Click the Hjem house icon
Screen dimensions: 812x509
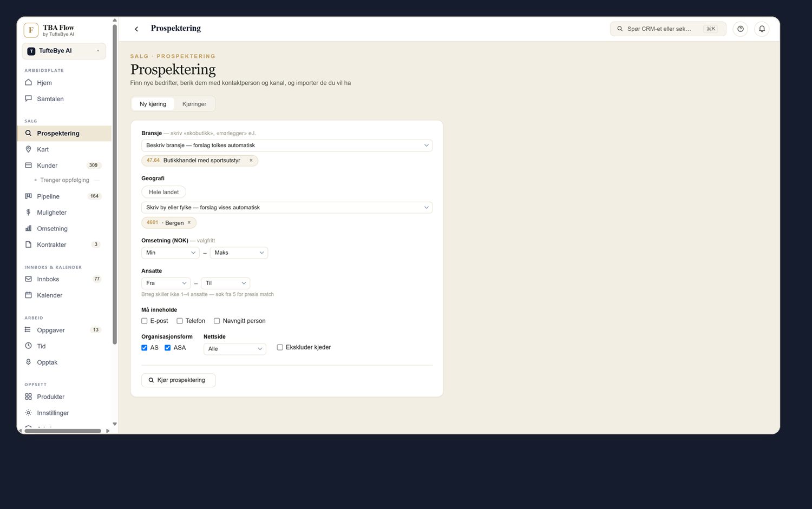tap(29, 83)
